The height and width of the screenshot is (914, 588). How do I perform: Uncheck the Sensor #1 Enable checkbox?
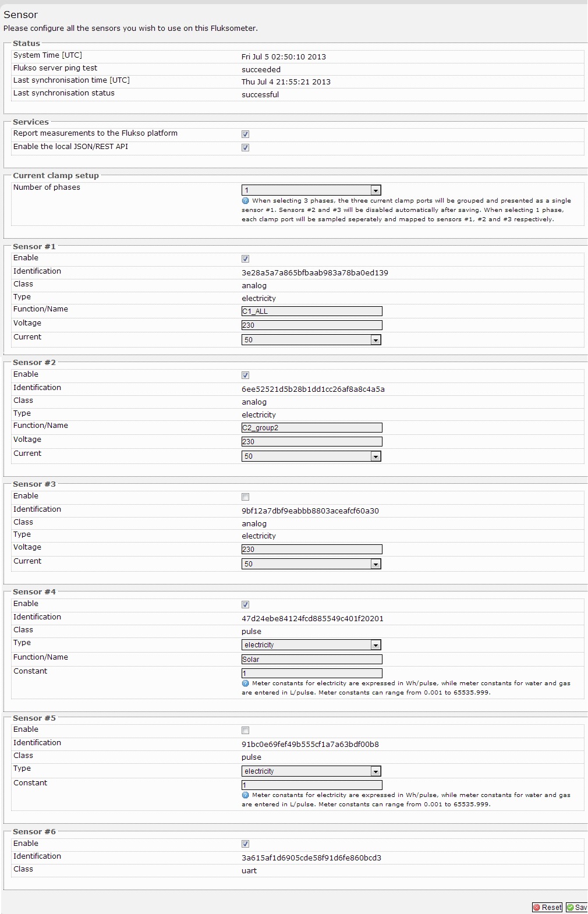click(245, 259)
